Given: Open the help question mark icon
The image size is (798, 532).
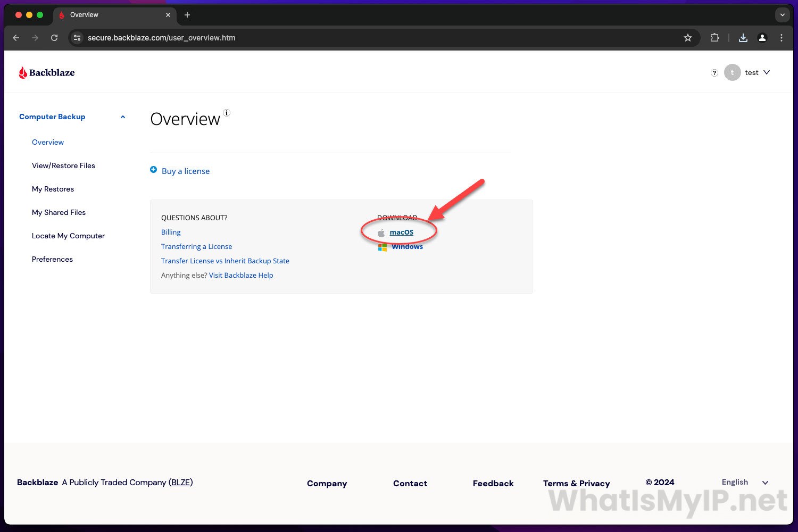Looking at the screenshot, I should tap(714, 73).
